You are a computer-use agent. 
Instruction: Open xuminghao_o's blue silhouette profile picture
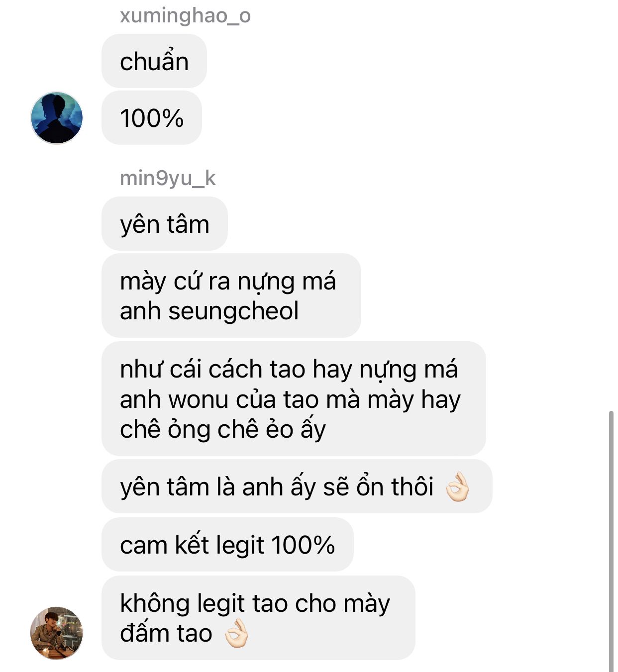click(x=57, y=118)
